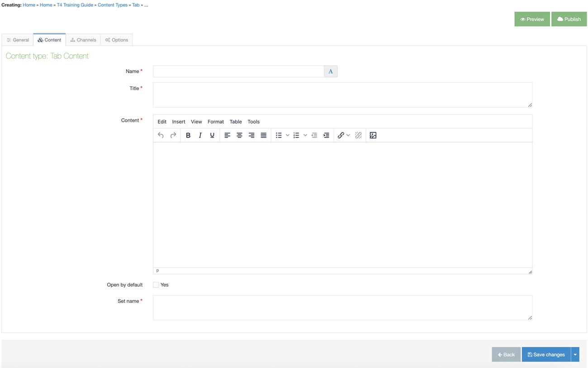Undo the last editor action
Image resolution: width=588 pixels, height=368 pixels.
(x=161, y=135)
